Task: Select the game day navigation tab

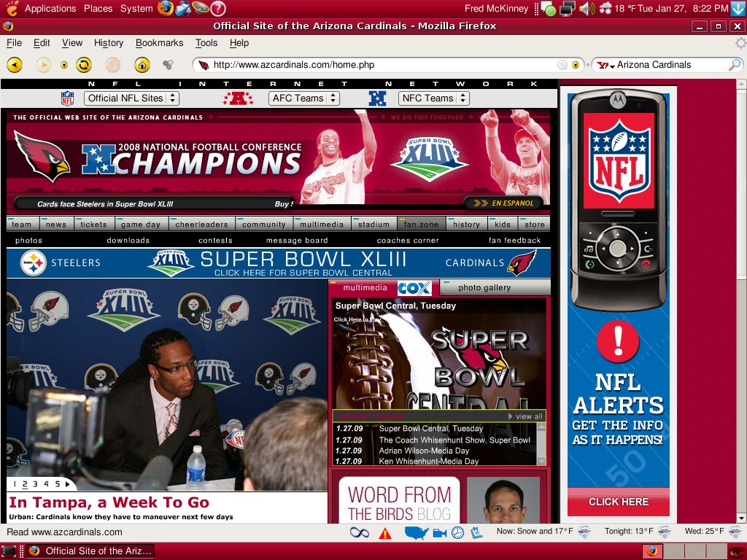Action: (x=141, y=225)
